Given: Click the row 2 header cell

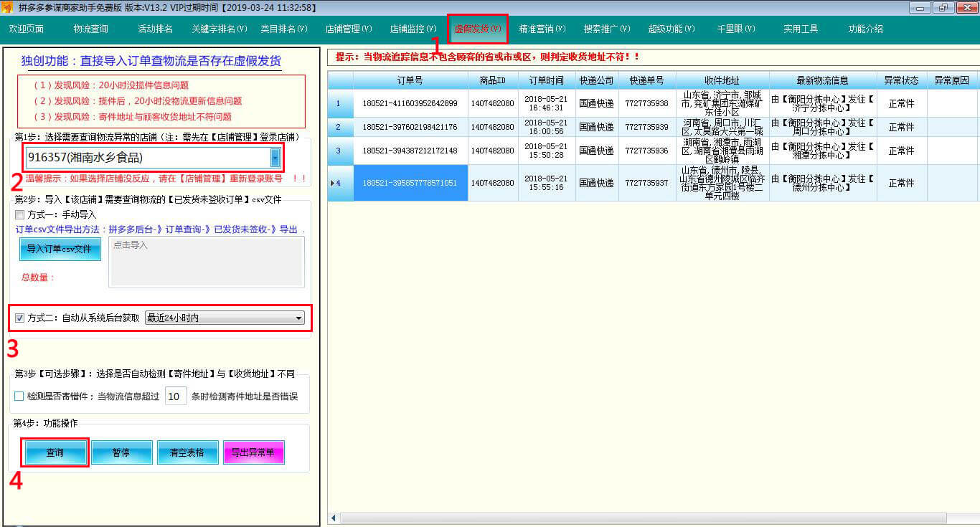Looking at the screenshot, I should pyautogui.click(x=340, y=127).
